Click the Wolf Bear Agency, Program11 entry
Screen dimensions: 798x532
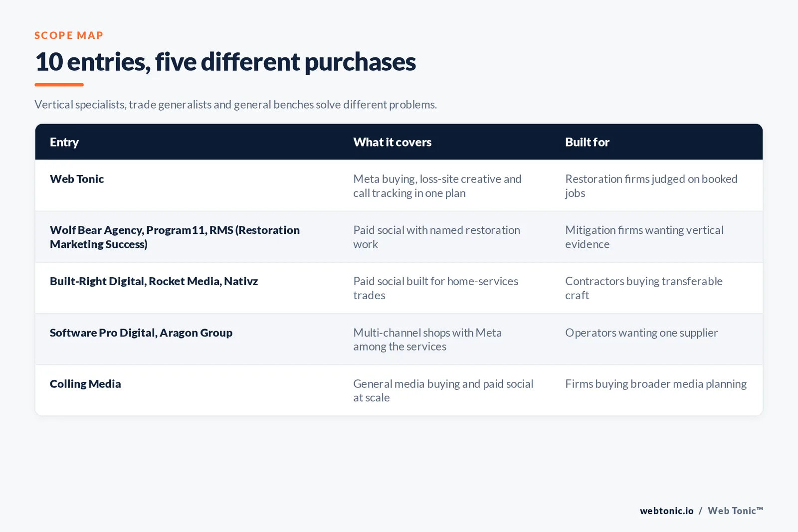pyautogui.click(x=175, y=237)
